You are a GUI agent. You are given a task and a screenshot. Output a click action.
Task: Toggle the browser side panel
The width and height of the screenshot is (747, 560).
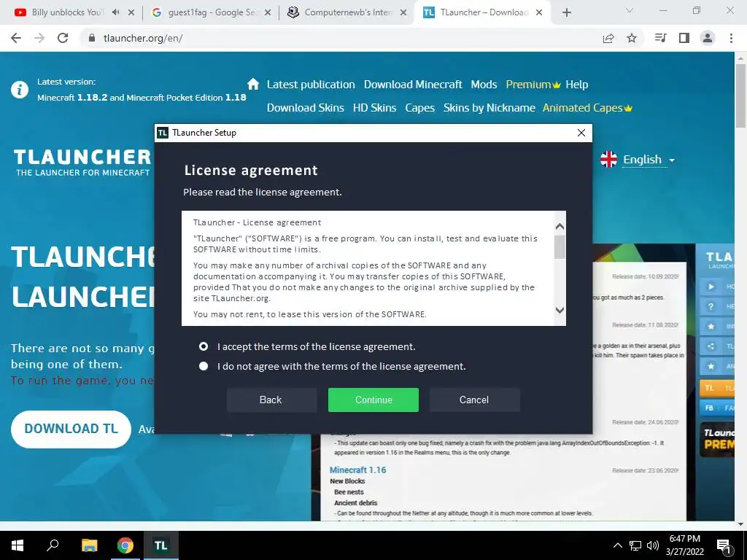[x=684, y=38]
